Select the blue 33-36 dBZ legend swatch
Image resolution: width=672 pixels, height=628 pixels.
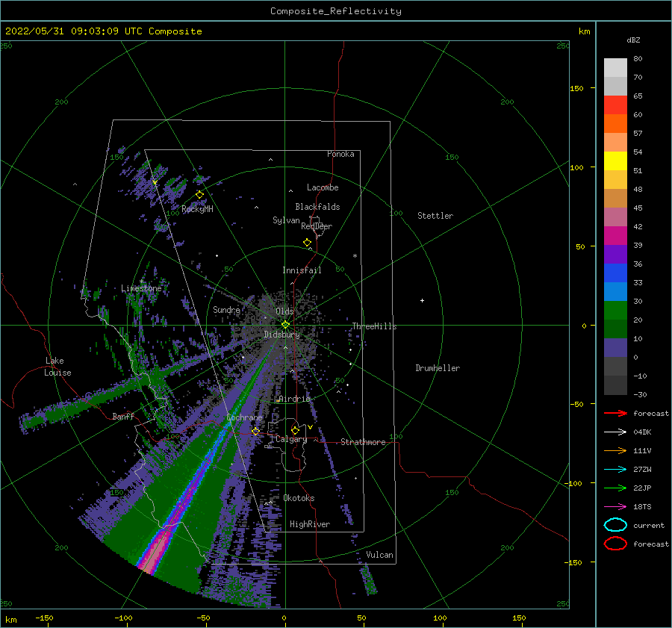click(x=615, y=273)
